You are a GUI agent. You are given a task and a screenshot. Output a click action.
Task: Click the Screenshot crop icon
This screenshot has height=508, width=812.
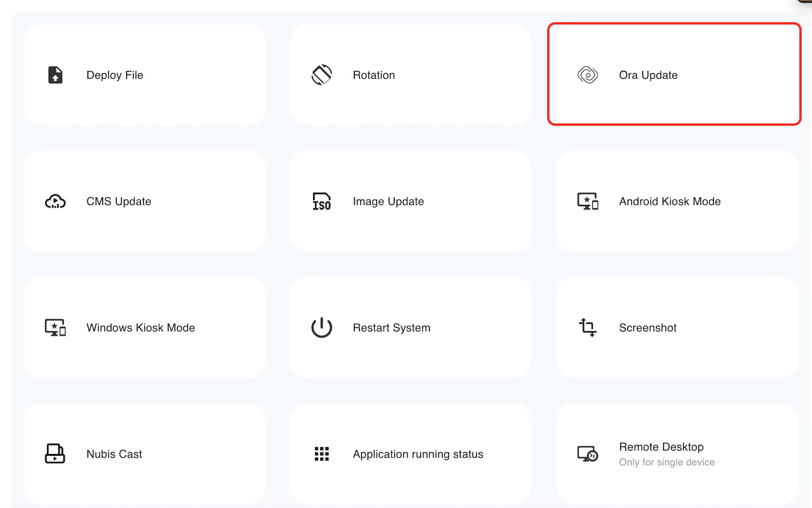click(x=587, y=328)
